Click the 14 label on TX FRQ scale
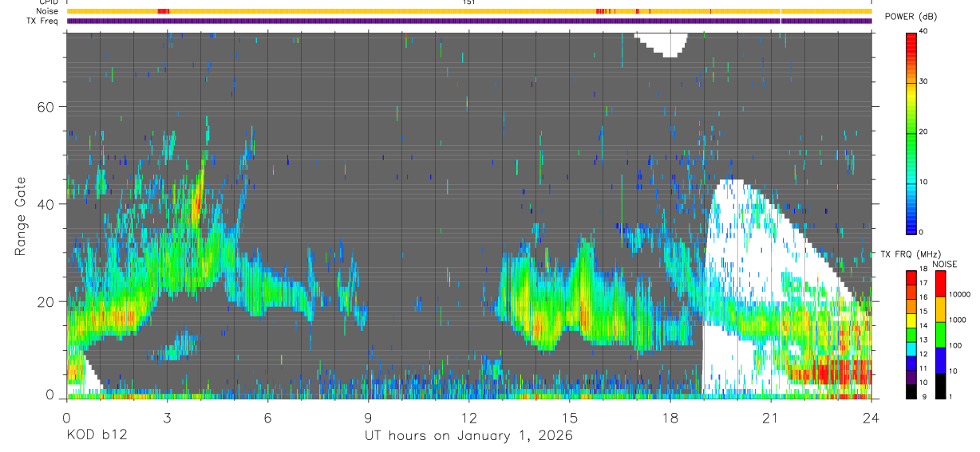The height and width of the screenshot is (452, 980). [924, 325]
